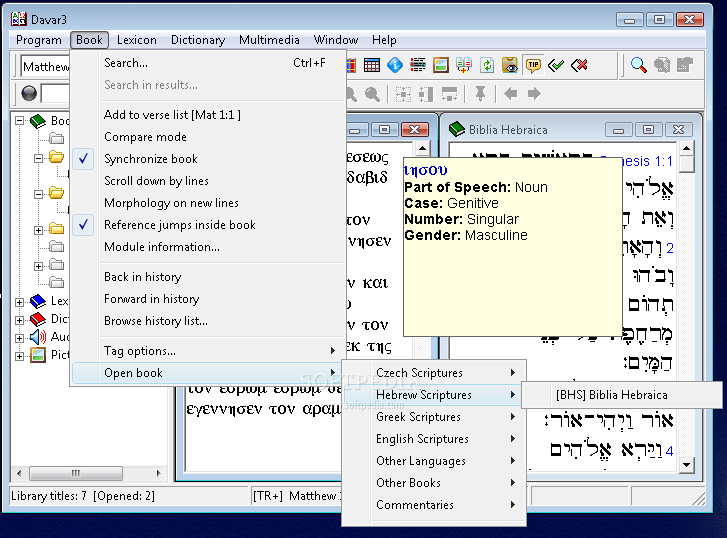Click Biblia Hebraica scrollbar down arrow
Screen dimensions: 727x538
click(687, 464)
